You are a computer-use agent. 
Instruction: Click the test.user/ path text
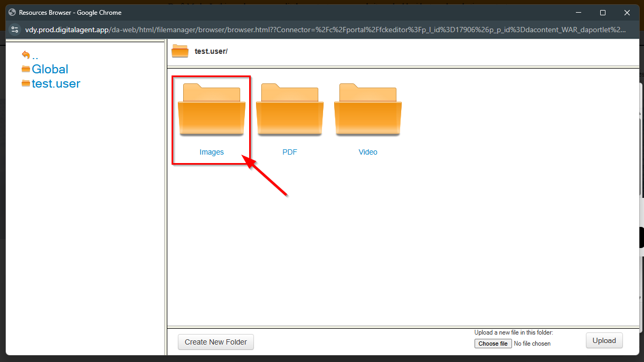(211, 51)
